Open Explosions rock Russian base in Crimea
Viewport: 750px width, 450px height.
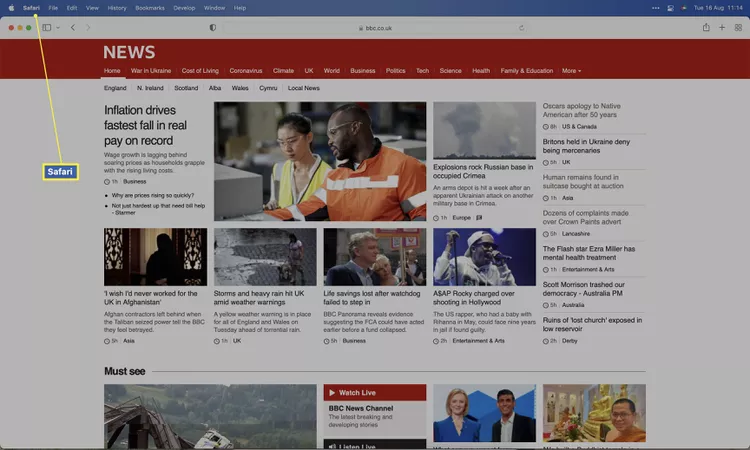click(x=483, y=171)
